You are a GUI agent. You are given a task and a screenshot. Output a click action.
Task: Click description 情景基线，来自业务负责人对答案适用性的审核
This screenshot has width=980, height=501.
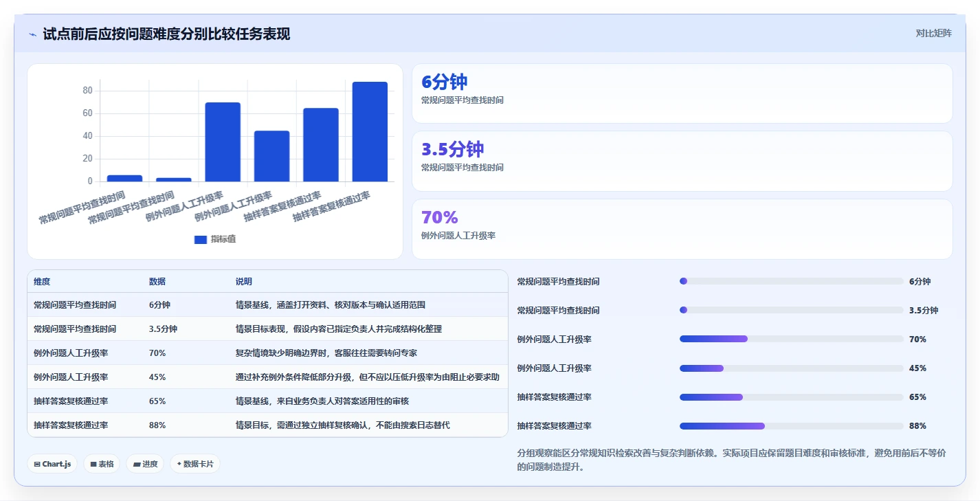click(322, 401)
